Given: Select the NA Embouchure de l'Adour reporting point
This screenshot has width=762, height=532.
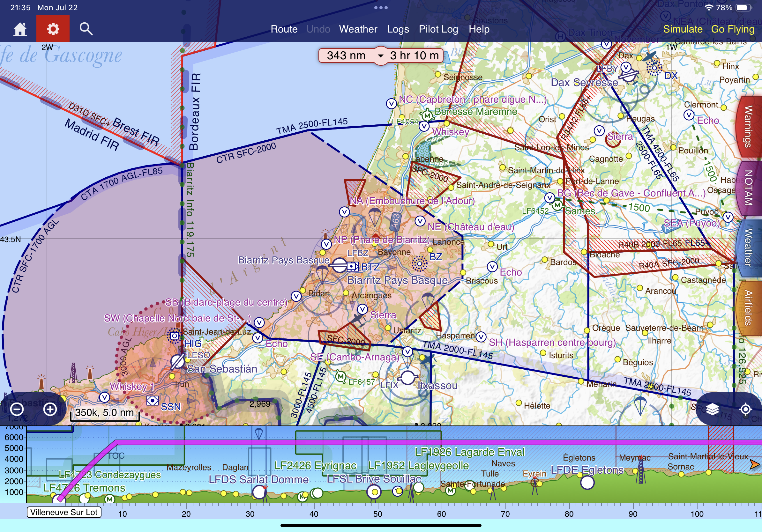Looking at the screenshot, I should [x=345, y=211].
